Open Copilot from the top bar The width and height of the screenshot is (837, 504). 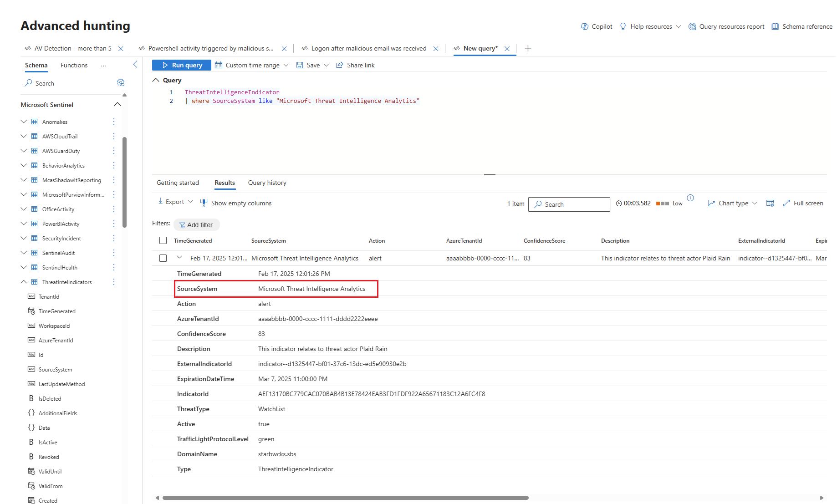coord(597,26)
